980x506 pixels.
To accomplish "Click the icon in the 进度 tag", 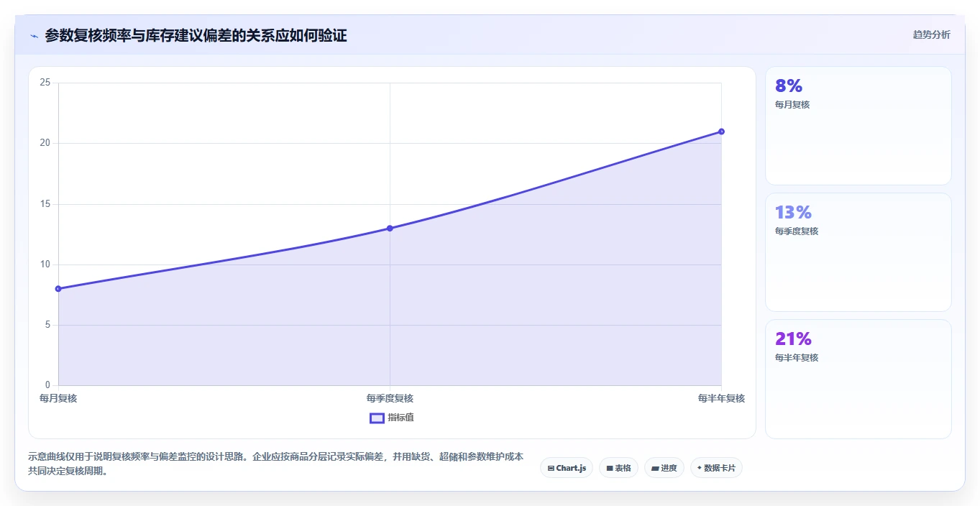I will pos(655,468).
